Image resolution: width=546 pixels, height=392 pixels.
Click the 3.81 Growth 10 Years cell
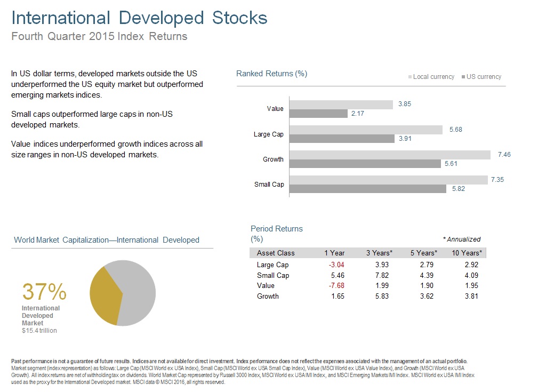pos(471,296)
